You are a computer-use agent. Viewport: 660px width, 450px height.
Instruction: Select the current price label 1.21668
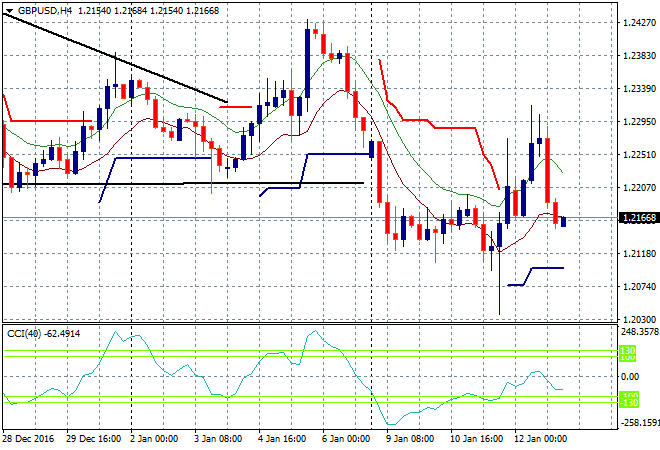[x=639, y=218]
